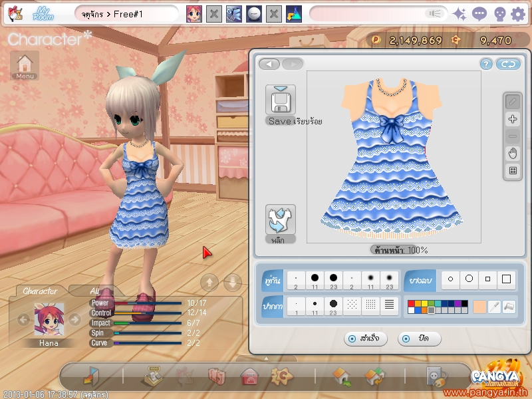Open the chat speech bubble icon
The height and width of the screenshot is (399, 532).
click(479, 14)
